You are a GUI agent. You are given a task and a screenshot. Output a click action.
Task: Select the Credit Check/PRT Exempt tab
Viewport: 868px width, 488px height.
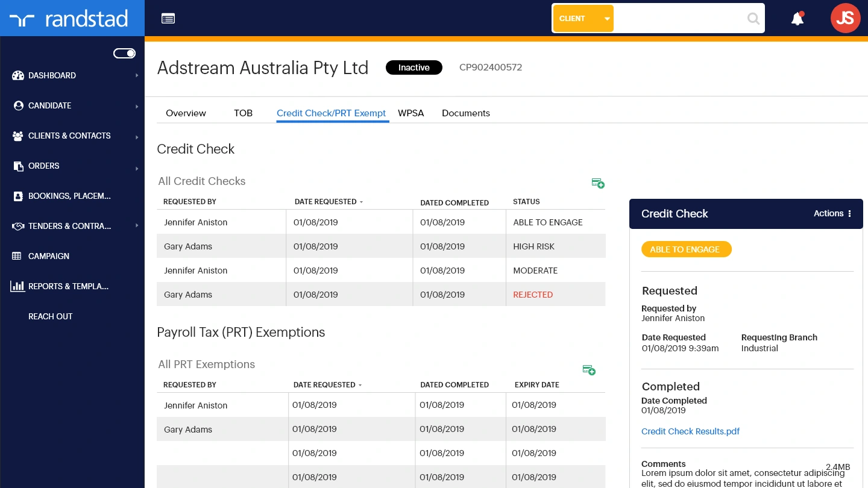(x=332, y=113)
